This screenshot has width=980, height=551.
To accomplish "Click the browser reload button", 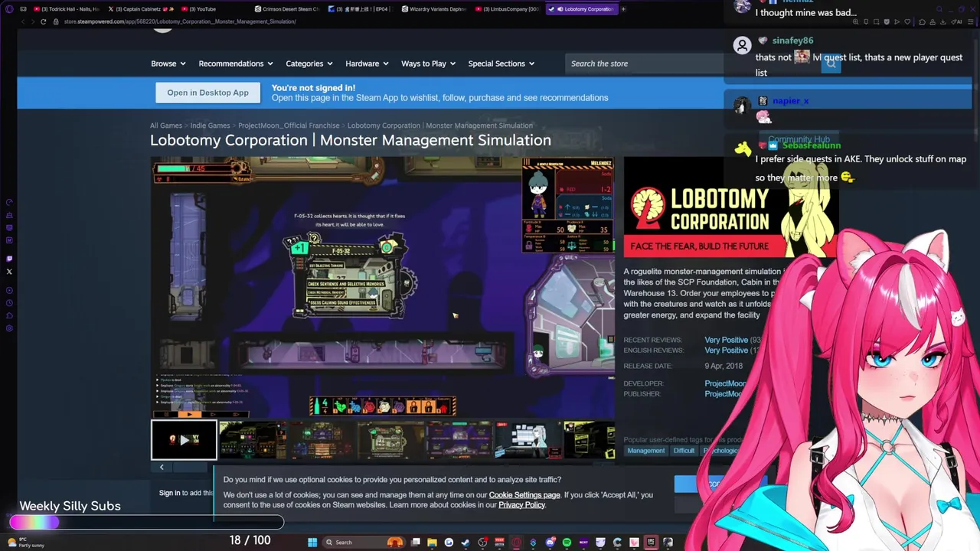I will pos(43,21).
